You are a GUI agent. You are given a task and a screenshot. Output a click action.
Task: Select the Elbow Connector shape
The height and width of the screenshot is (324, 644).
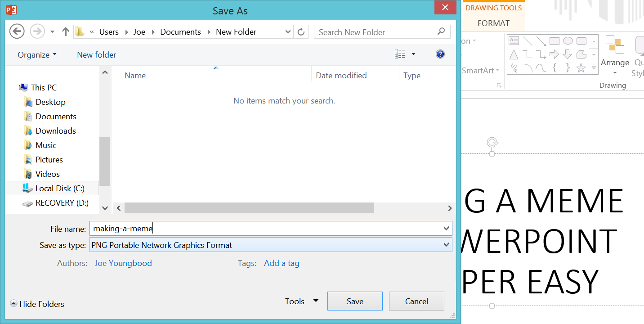click(x=528, y=54)
